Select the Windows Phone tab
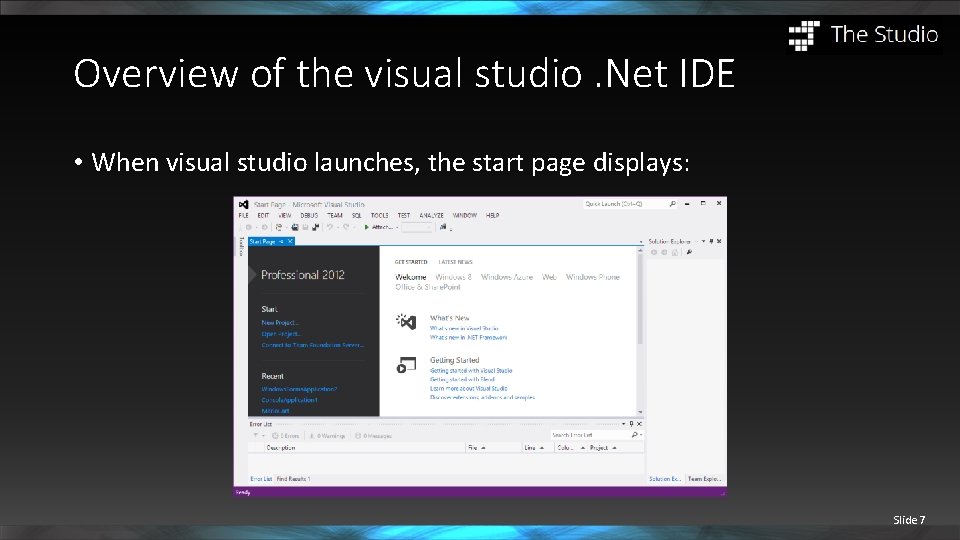The width and height of the screenshot is (960, 540). pyautogui.click(x=593, y=277)
